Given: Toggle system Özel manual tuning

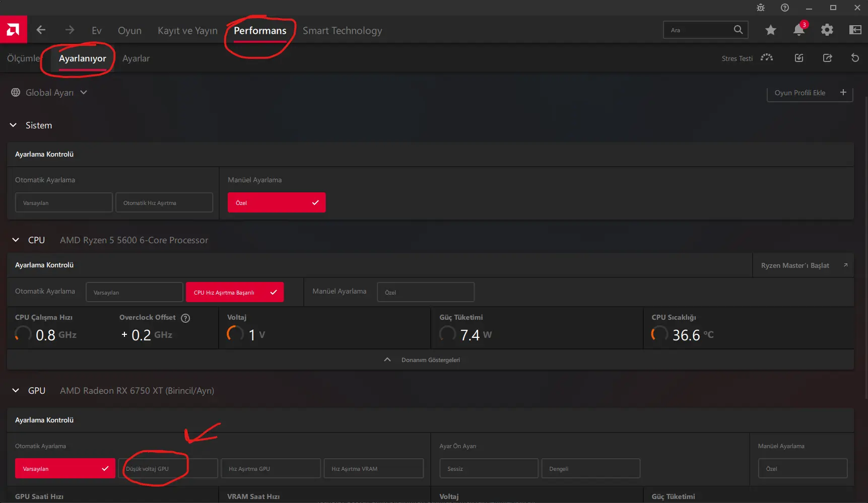Looking at the screenshot, I should click(x=277, y=202).
